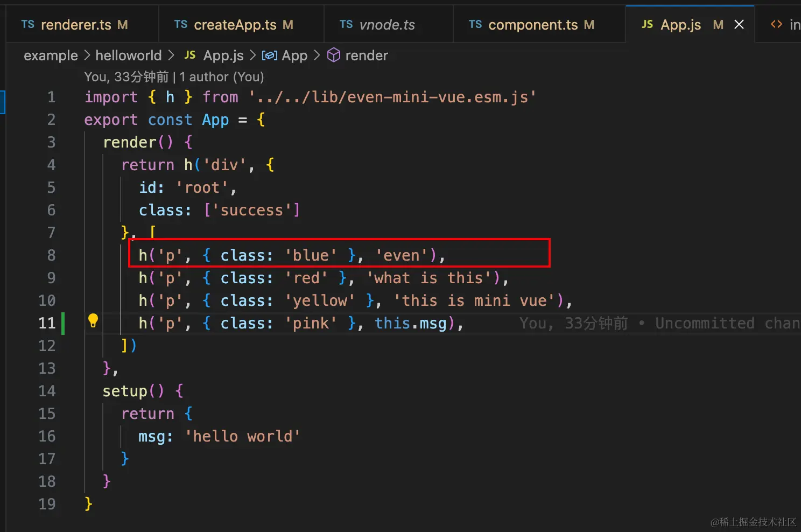The image size is (801, 532).
Task: Click the 'even' string on line 8
Action: (x=401, y=255)
